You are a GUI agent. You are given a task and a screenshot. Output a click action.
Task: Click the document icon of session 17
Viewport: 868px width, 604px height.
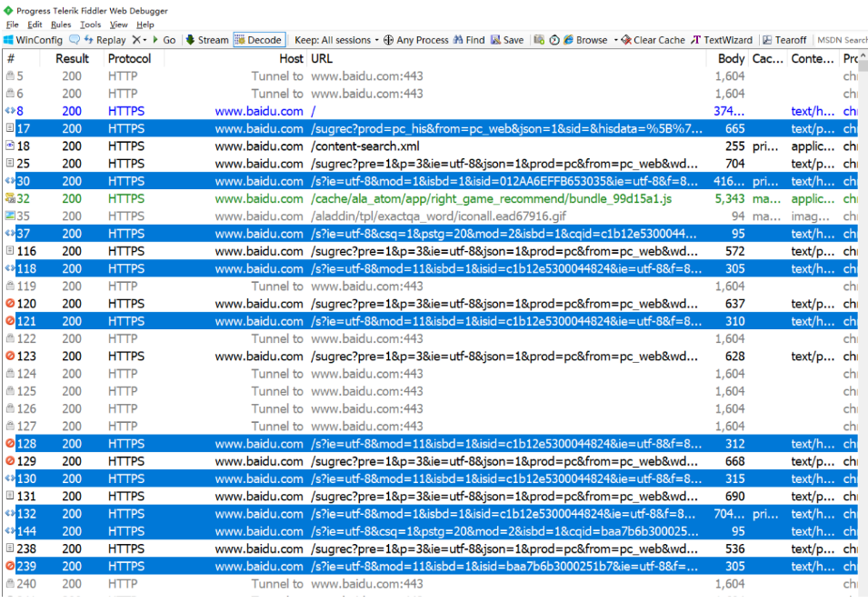(10, 128)
